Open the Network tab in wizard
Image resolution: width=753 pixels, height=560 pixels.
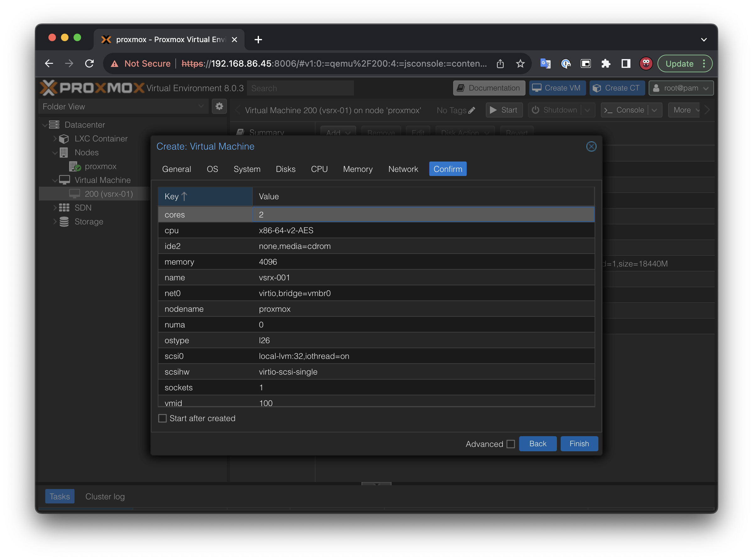[403, 169]
